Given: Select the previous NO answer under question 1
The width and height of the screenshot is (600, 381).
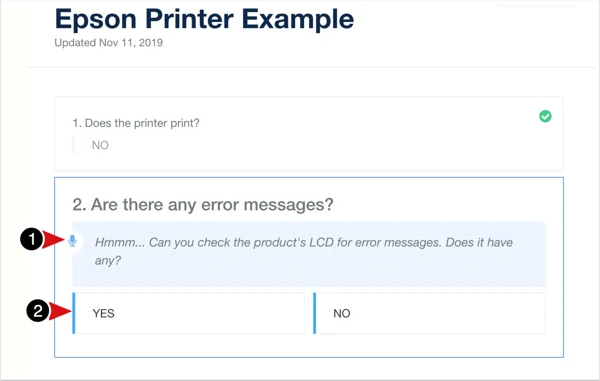Looking at the screenshot, I should 100,145.
